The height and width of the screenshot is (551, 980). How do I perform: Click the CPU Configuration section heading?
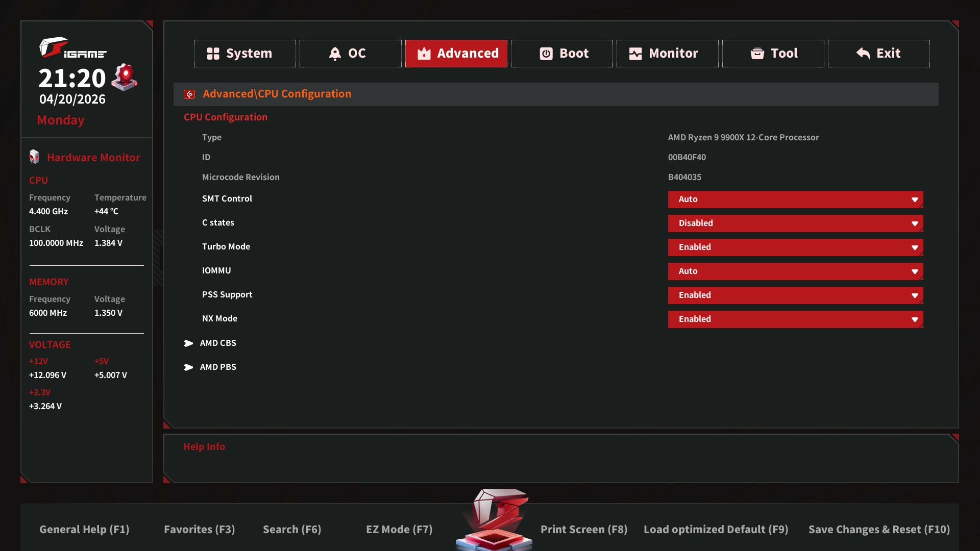[226, 117]
